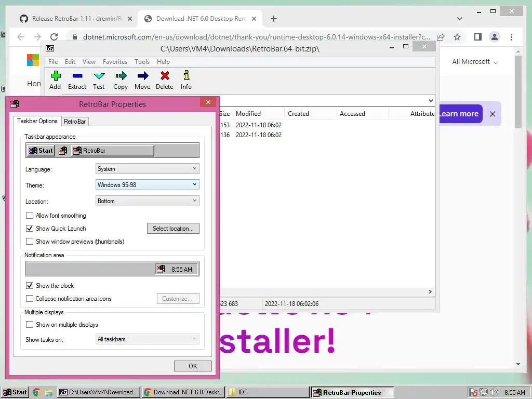The width and height of the screenshot is (532, 399).
Task: Enable Allow font smoothing
Action: click(x=30, y=216)
